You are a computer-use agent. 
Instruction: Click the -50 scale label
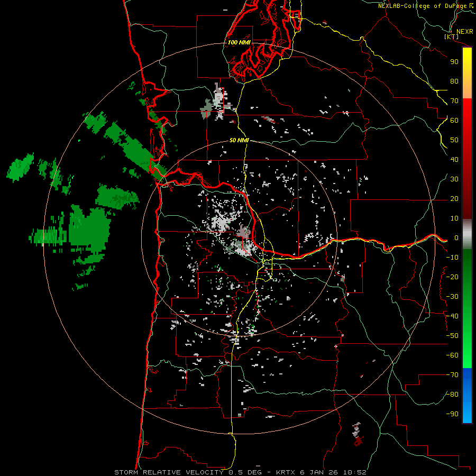[452, 336]
